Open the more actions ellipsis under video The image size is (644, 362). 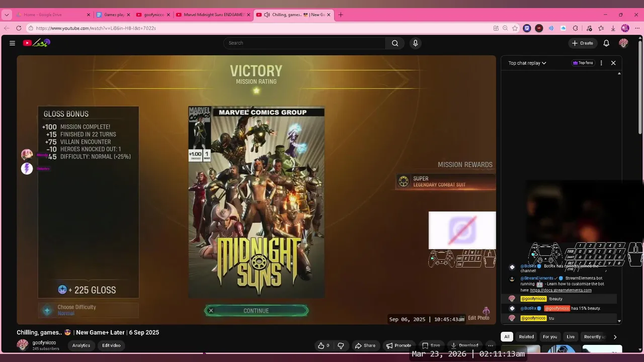point(491,345)
